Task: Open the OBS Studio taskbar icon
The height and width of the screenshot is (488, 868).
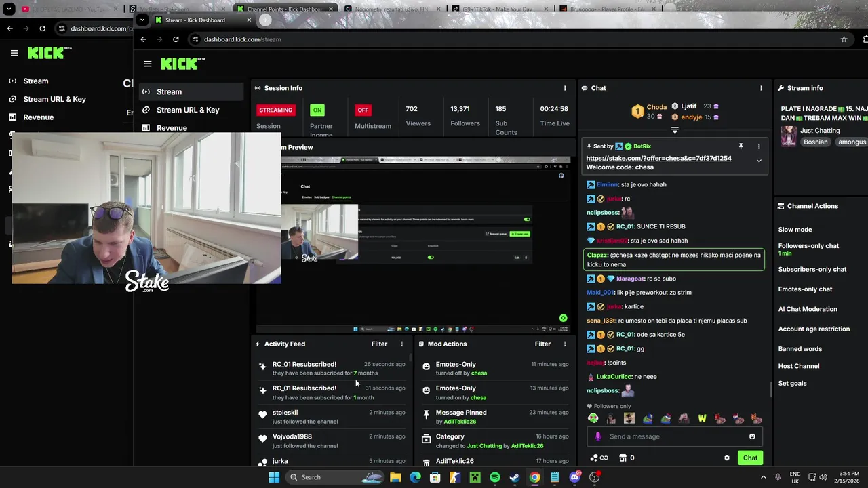Action: (595, 477)
